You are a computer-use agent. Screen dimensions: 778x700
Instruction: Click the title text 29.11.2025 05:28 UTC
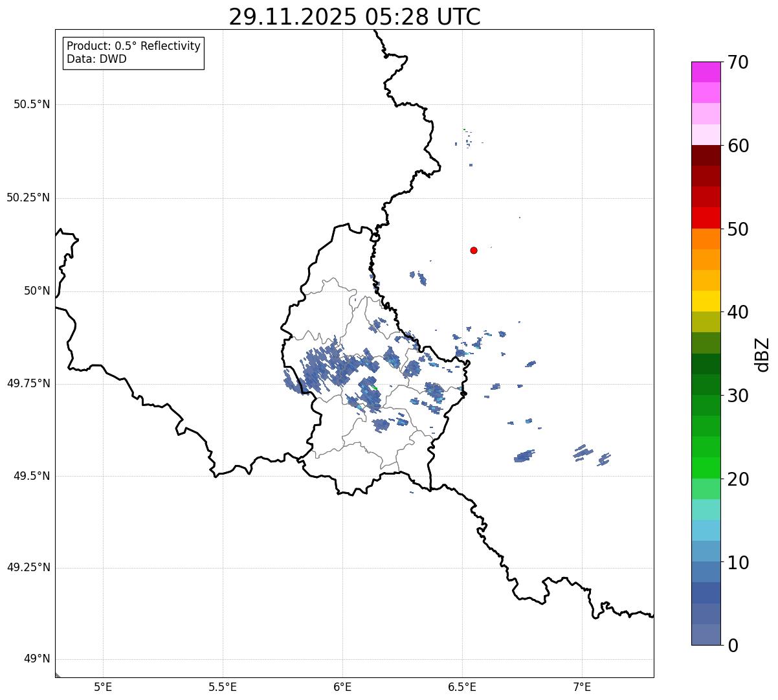click(355, 16)
